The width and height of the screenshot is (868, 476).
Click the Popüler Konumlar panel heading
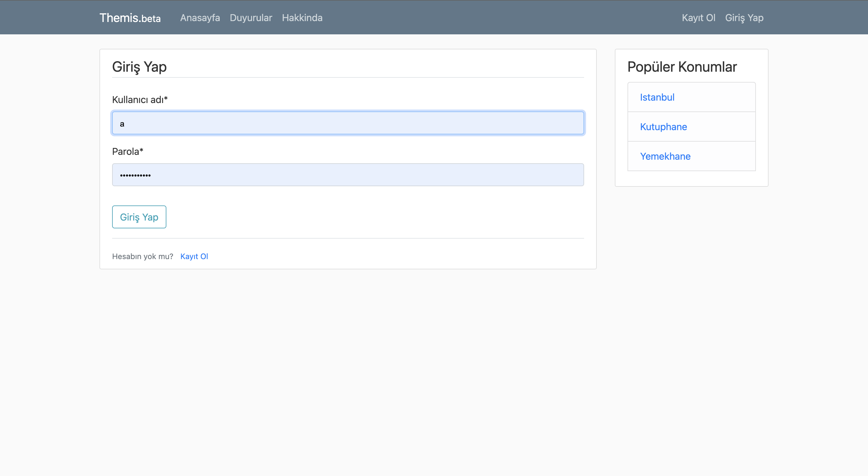(x=682, y=67)
